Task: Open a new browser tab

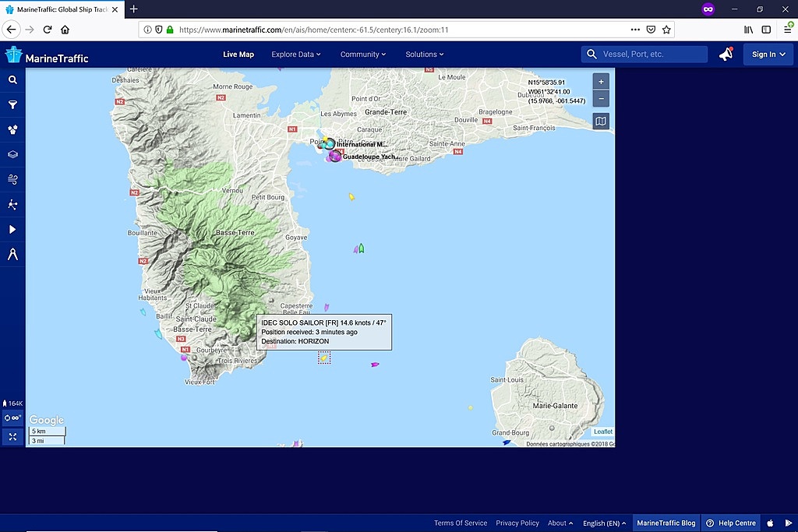Action: click(x=134, y=9)
